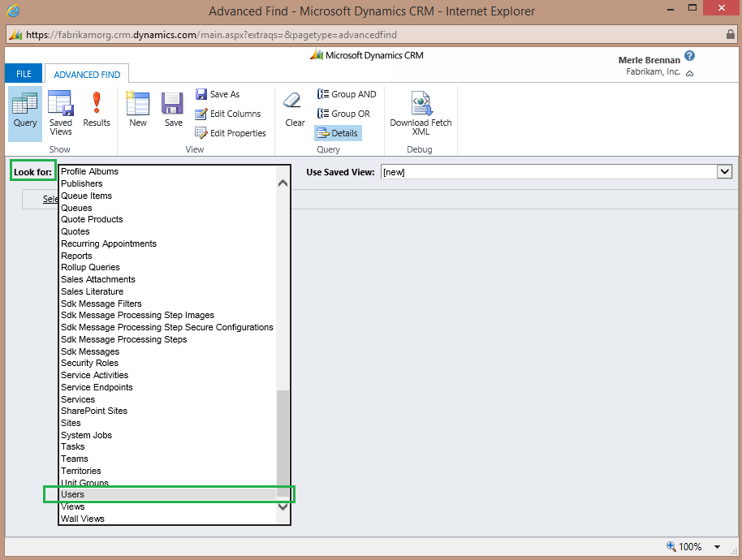Collapse the ribbon using the chevron under the user name

pyautogui.click(x=689, y=73)
